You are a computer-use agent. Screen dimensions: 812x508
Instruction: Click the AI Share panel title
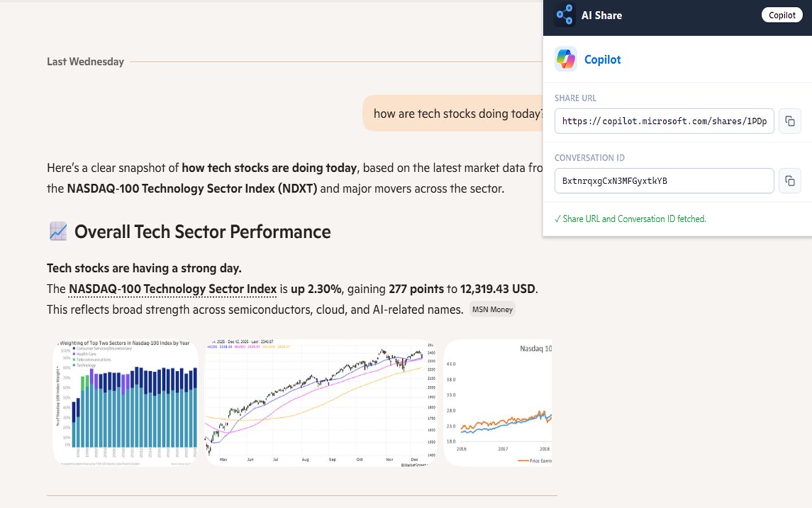[601, 15]
